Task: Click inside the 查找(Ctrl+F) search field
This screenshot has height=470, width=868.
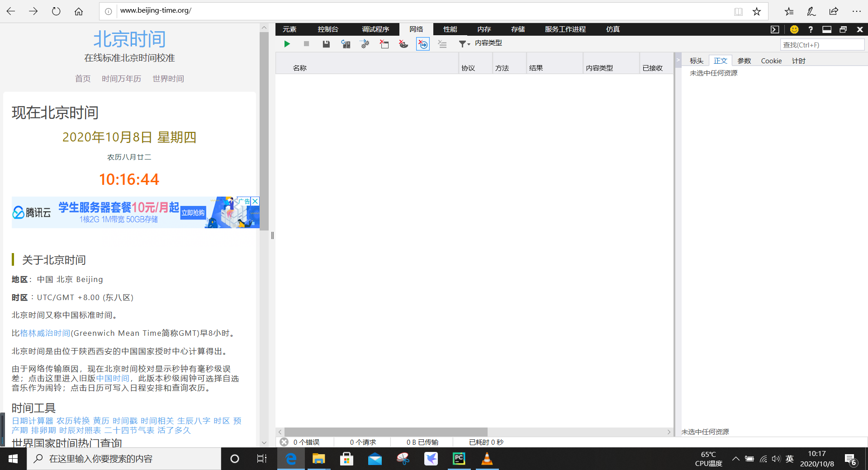Action: pyautogui.click(x=822, y=45)
